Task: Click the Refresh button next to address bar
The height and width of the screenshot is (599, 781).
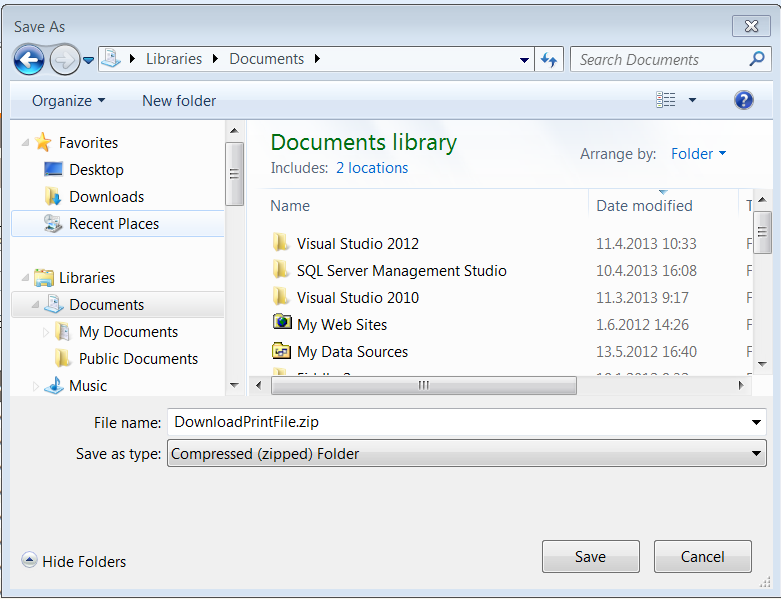Action: point(549,59)
